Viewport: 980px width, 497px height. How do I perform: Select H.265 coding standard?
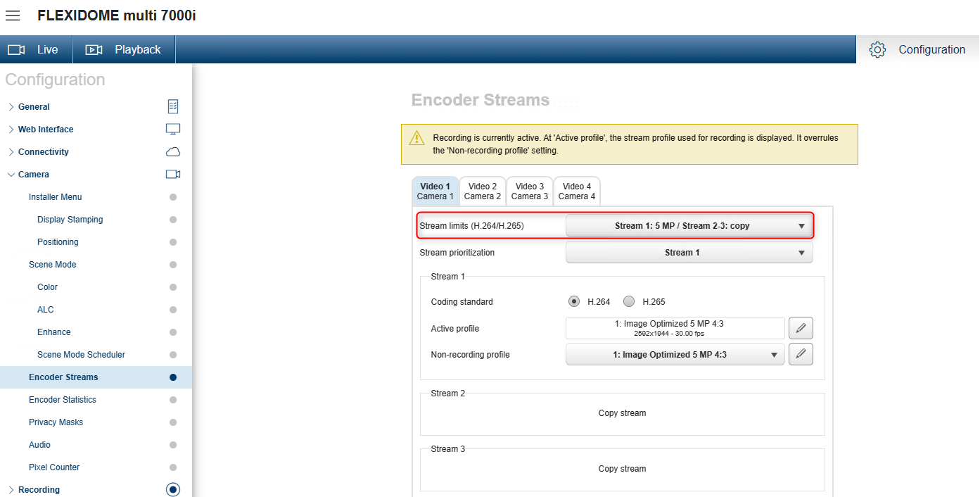tap(629, 302)
